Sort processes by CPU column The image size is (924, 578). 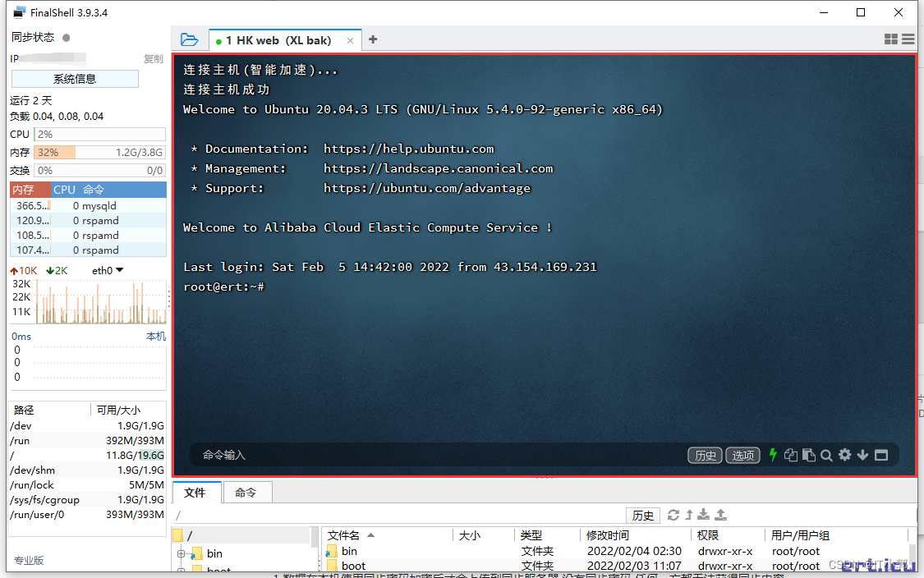64,190
